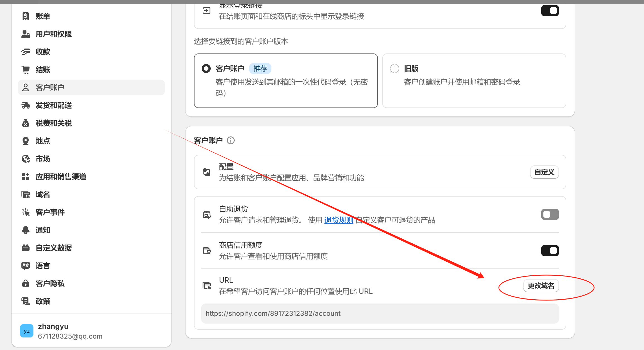Disable the 商店信用额度 store credit toggle
Image resolution: width=644 pixels, height=350 pixels.
550,251
